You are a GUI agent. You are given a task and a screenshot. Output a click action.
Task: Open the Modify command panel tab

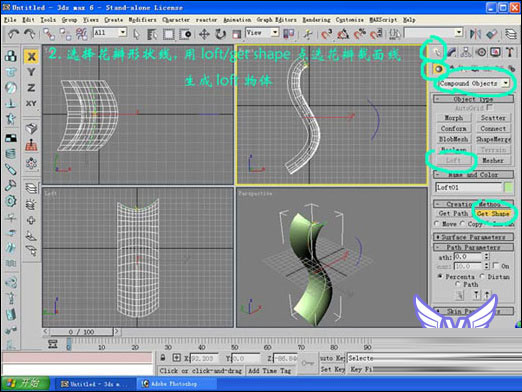451,52
